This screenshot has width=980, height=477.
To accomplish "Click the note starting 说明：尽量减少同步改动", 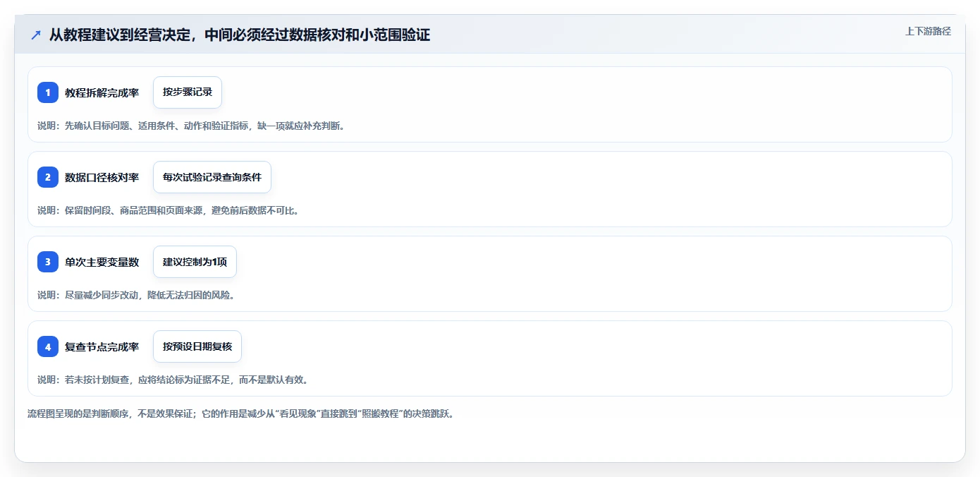I will pos(136,295).
